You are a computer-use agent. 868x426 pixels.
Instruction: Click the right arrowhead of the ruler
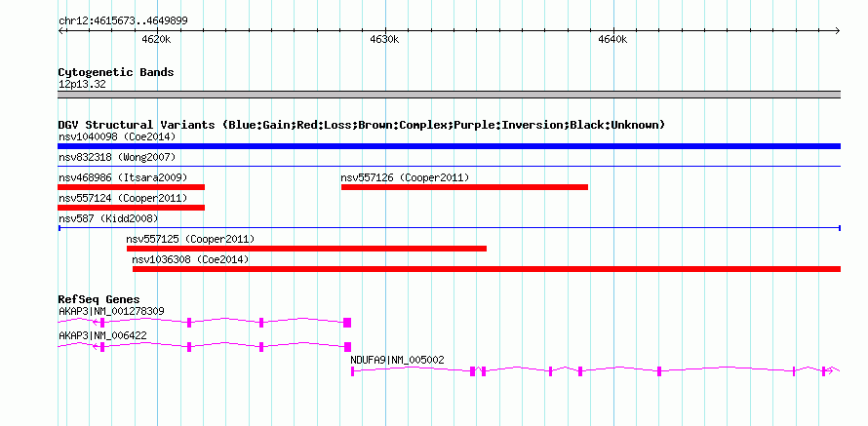pos(838,30)
